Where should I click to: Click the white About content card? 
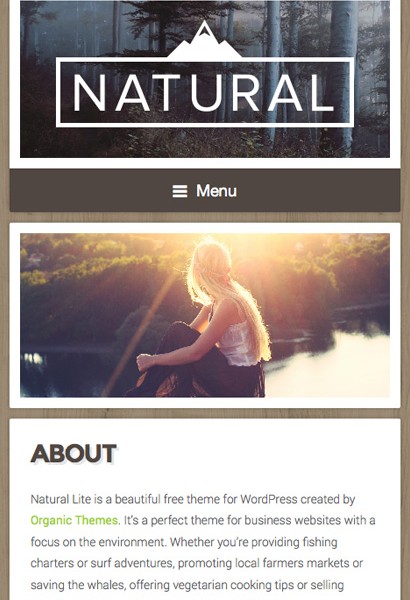[205, 509]
